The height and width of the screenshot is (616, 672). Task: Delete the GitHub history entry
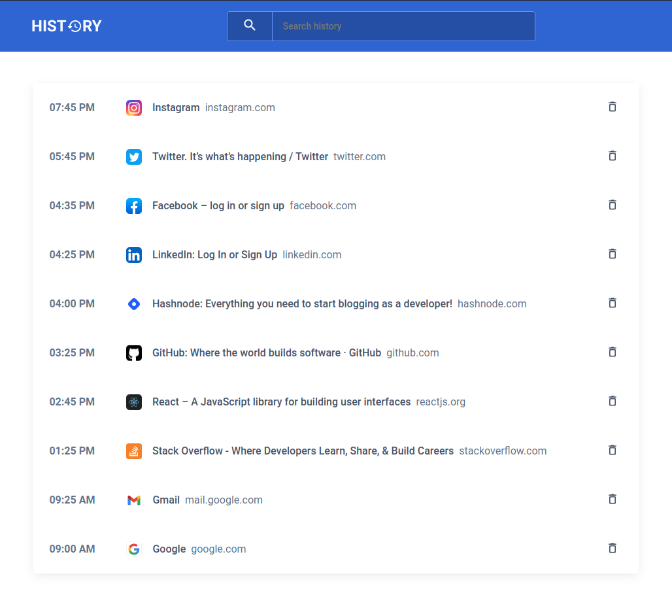pos(613,352)
